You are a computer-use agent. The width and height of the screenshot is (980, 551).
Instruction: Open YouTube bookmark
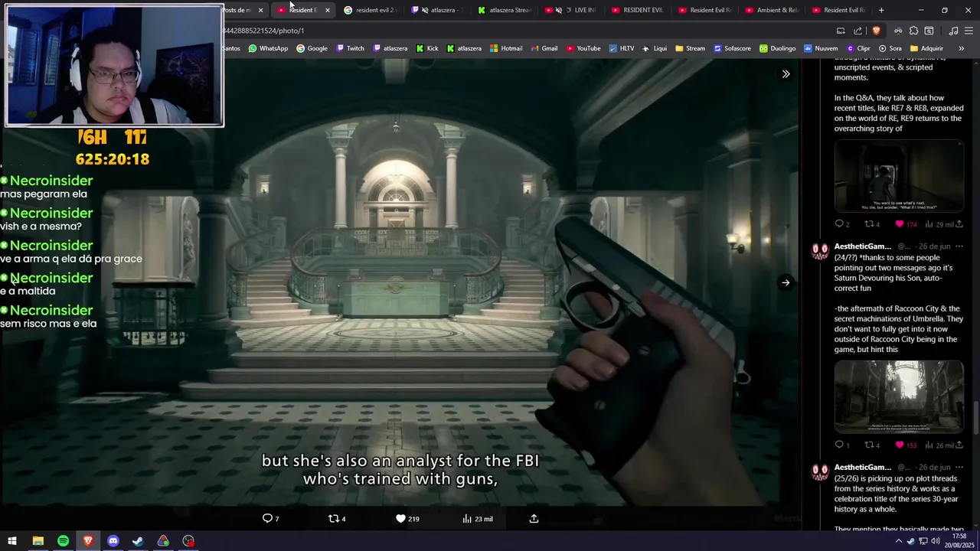coord(583,48)
